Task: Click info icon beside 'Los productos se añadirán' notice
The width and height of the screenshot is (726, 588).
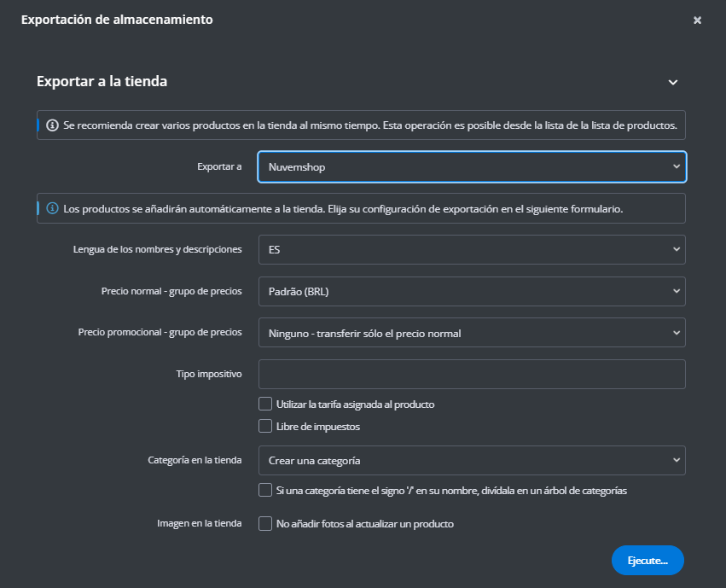Action: coord(53,208)
